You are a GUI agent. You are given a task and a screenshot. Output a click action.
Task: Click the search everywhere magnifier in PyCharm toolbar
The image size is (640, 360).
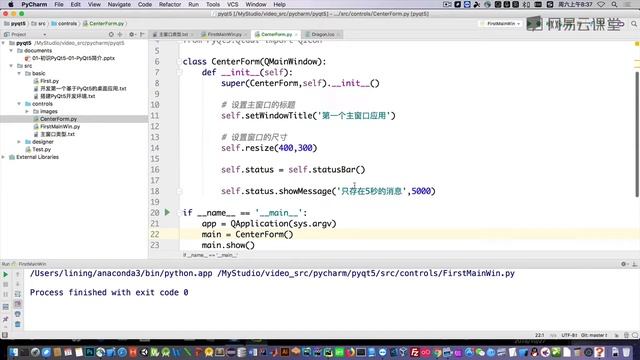click(x=634, y=24)
